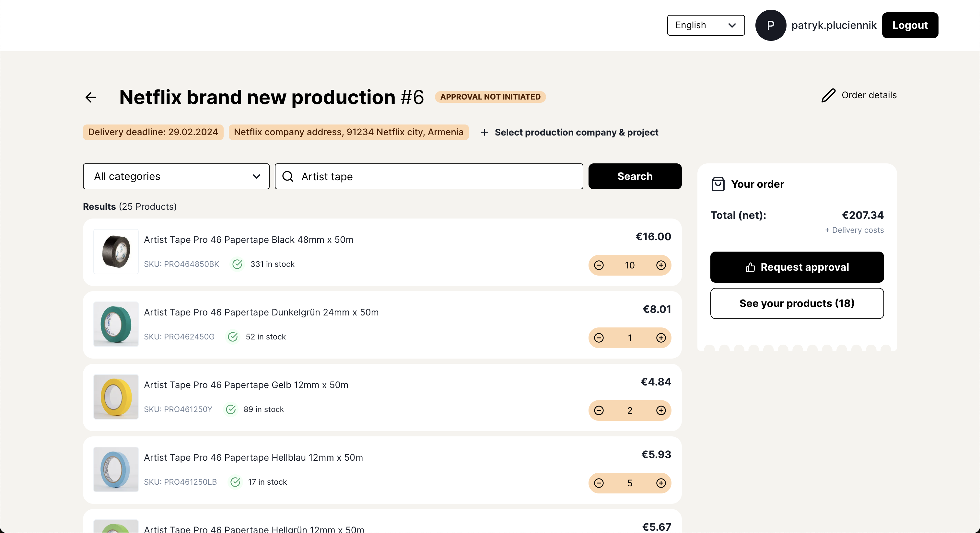The image size is (980, 533).
Task: Click the €8.01 price
Action: click(657, 309)
